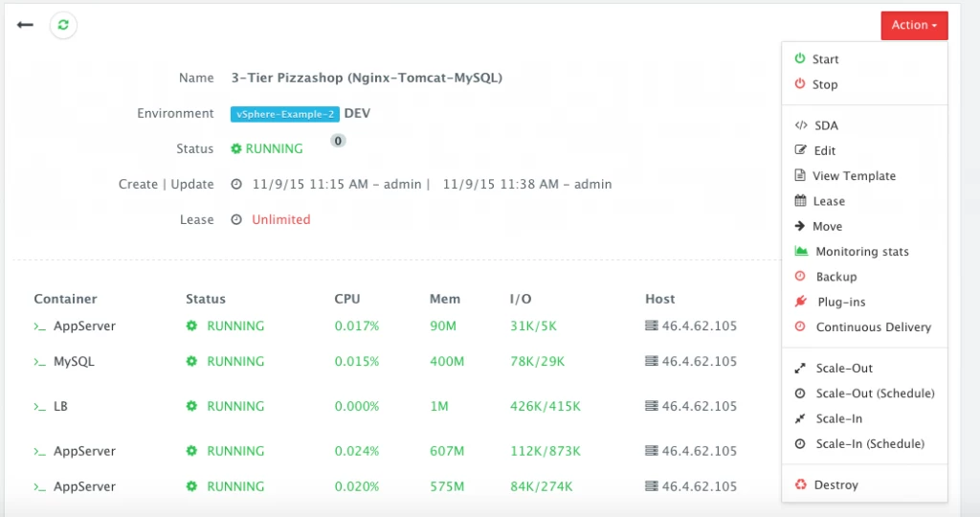
Task: Click the Backup clock icon
Action: click(x=800, y=276)
